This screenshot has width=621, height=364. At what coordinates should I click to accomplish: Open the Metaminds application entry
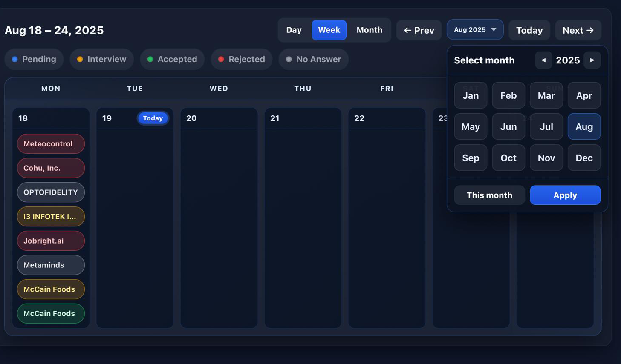pyautogui.click(x=51, y=265)
